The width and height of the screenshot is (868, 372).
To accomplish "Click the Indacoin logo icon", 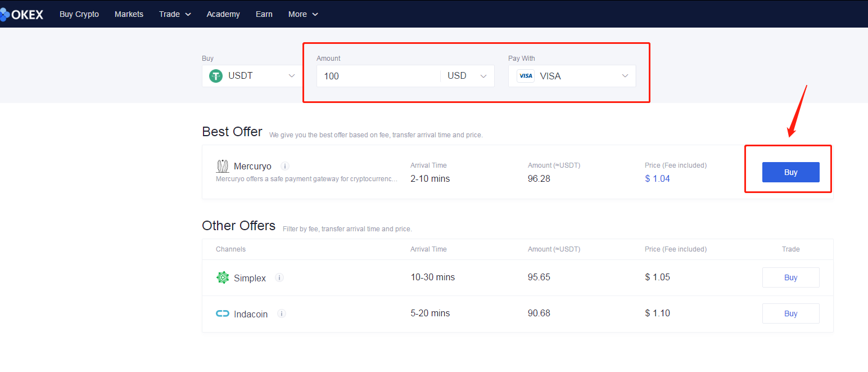I will 223,313.
